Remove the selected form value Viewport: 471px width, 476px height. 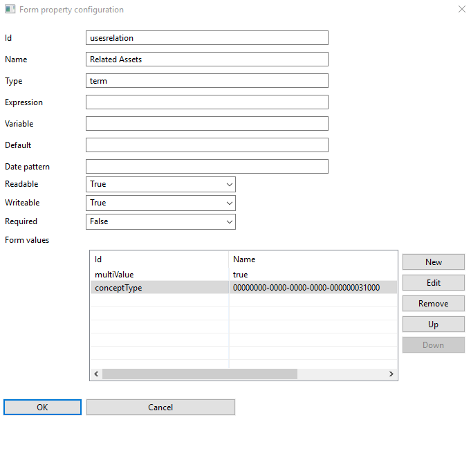[433, 304]
